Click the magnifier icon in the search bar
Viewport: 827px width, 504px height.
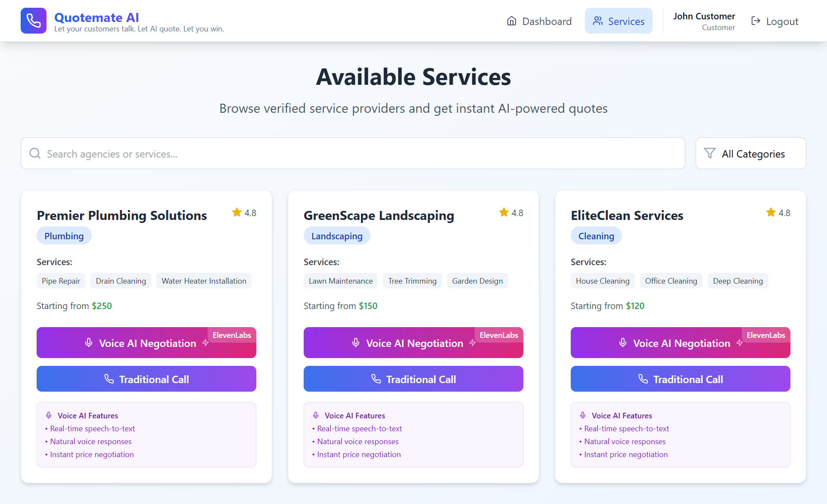pyautogui.click(x=35, y=154)
